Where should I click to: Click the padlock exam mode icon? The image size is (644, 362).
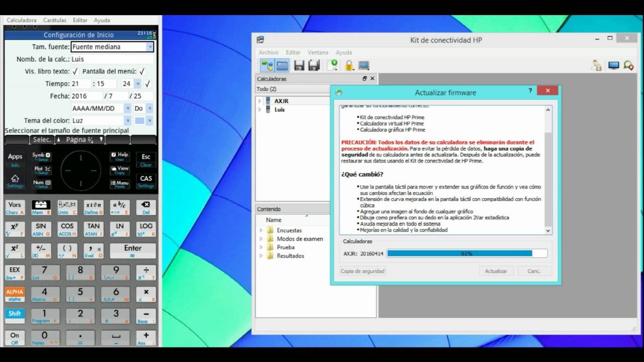tap(349, 65)
